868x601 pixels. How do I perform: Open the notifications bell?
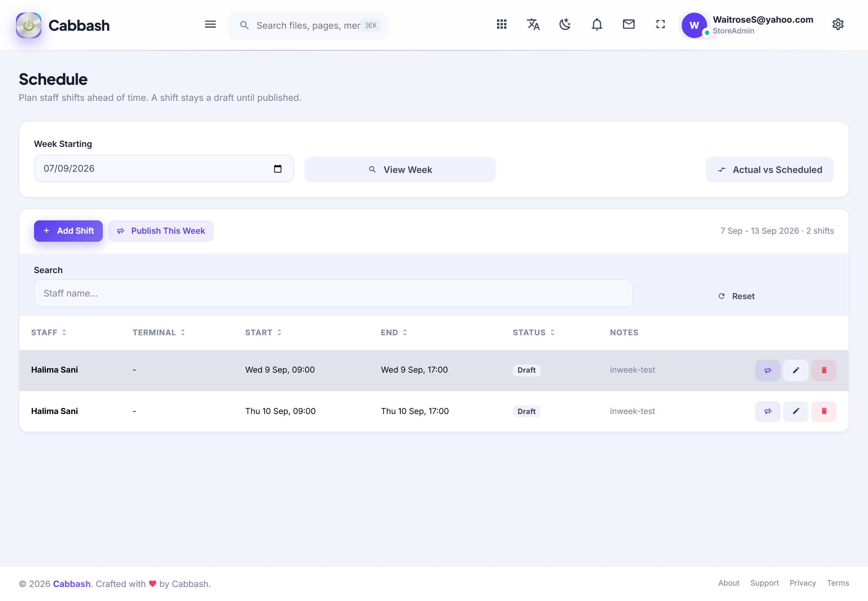[597, 24]
